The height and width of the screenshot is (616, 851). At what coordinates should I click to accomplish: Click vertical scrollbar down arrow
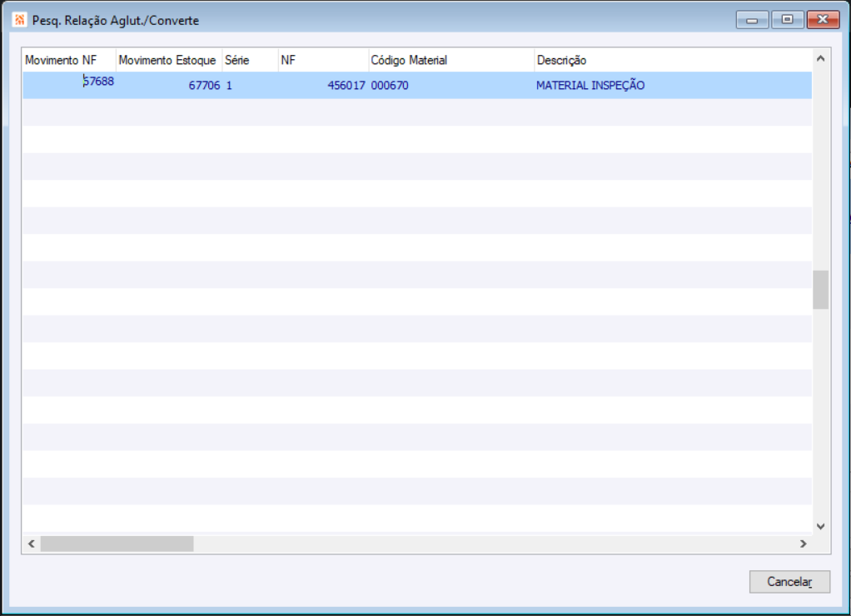821,526
